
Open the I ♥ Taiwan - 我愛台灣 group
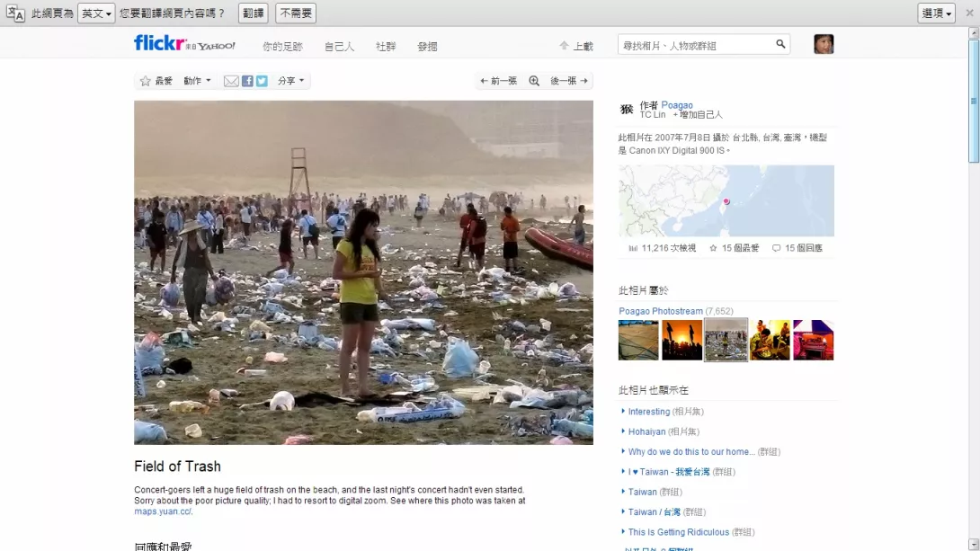coord(669,472)
